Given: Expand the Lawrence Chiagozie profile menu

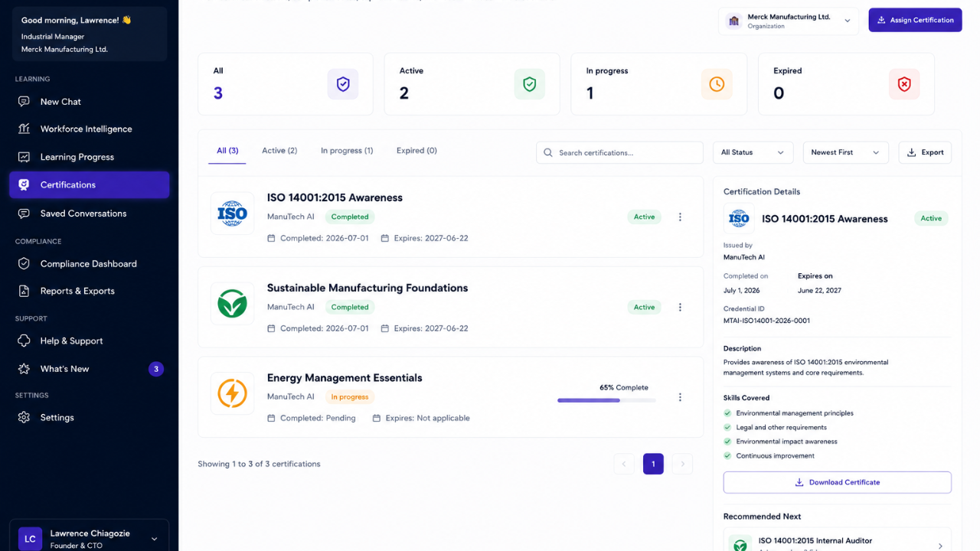Looking at the screenshot, I should [89, 538].
